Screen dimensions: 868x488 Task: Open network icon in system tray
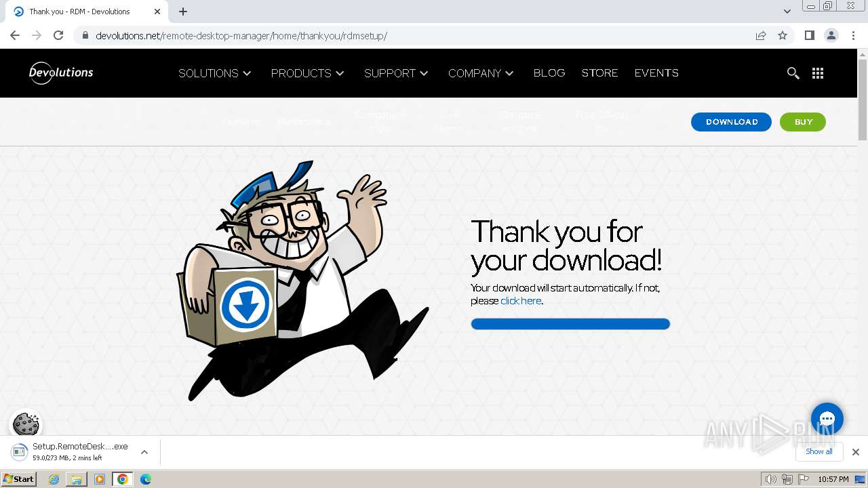coord(787,479)
